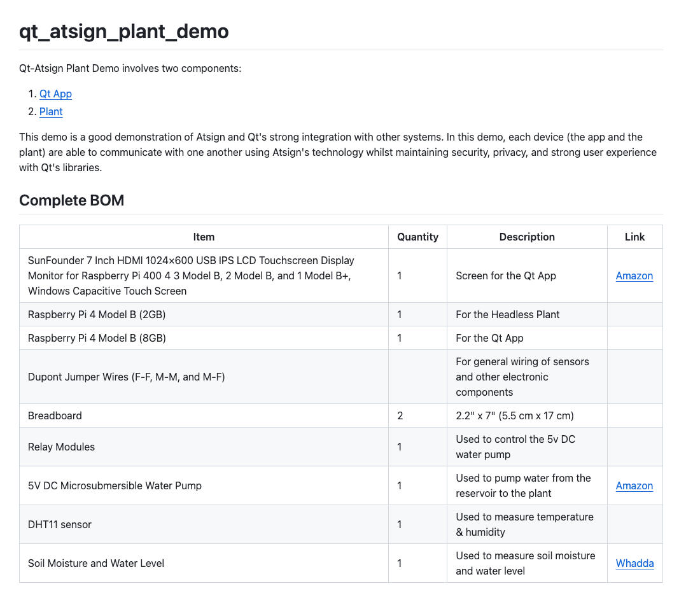Click the Item column header
The width and height of the screenshot is (700, 593).
pyautogui.click(x=204, y=237)
